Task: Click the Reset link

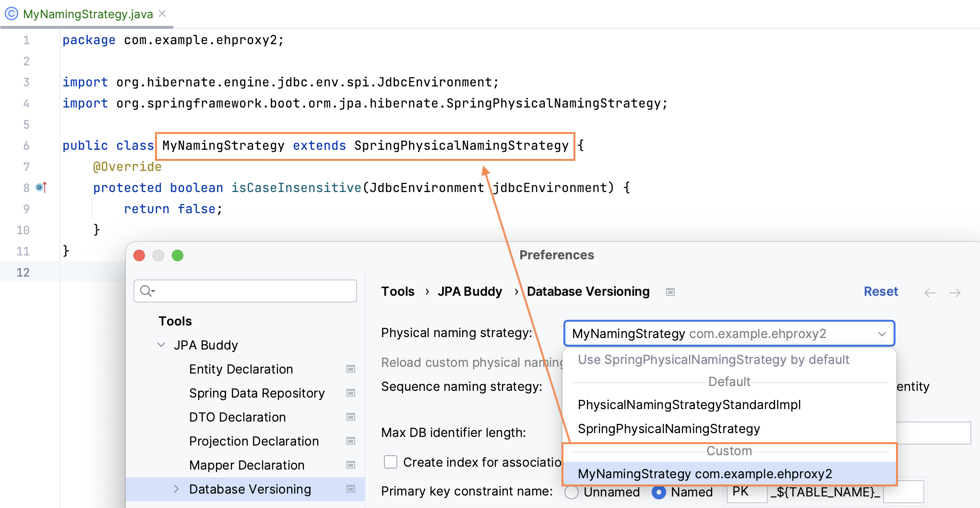Action: tap(881, 291)
